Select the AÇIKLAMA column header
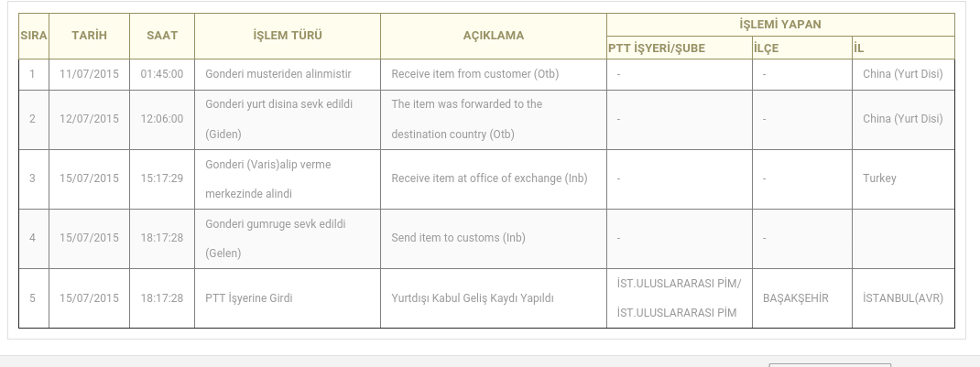 pyautogui.click(x=493, y=37)
